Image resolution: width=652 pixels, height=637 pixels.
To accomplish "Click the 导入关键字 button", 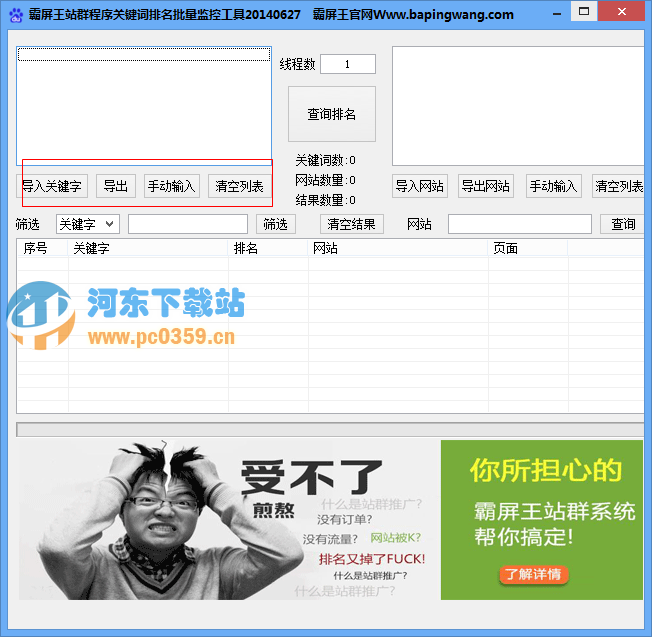I will [x=52, y=186].
